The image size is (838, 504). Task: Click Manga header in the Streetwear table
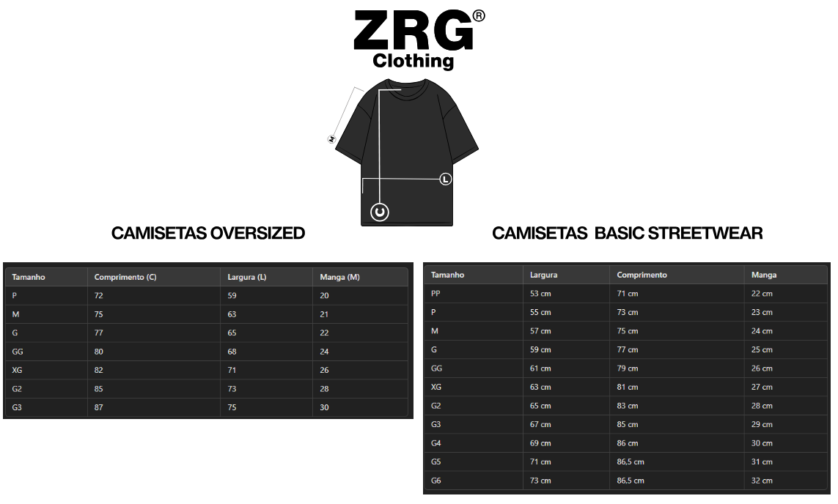click(764, 275)
